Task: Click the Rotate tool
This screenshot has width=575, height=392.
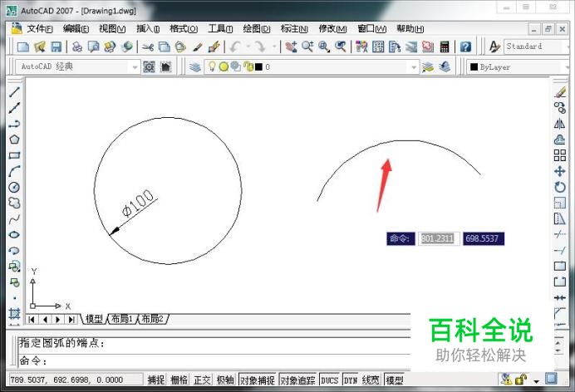Action: pos(559,187)
